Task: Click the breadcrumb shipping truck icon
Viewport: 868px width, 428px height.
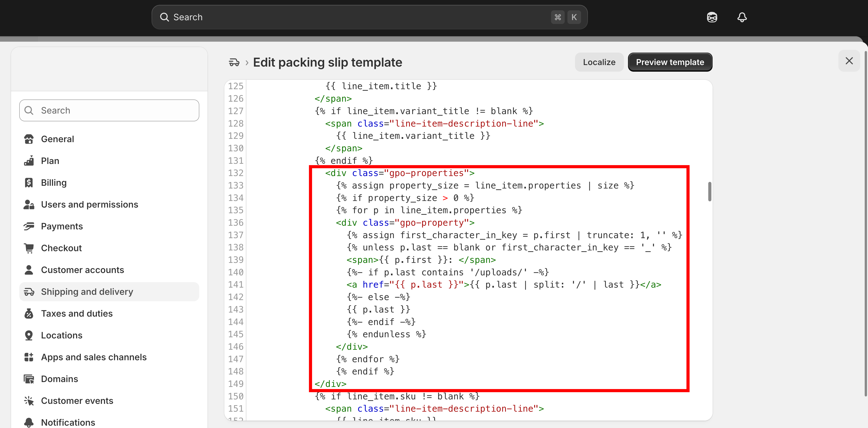Action: [x=234, y=62]
